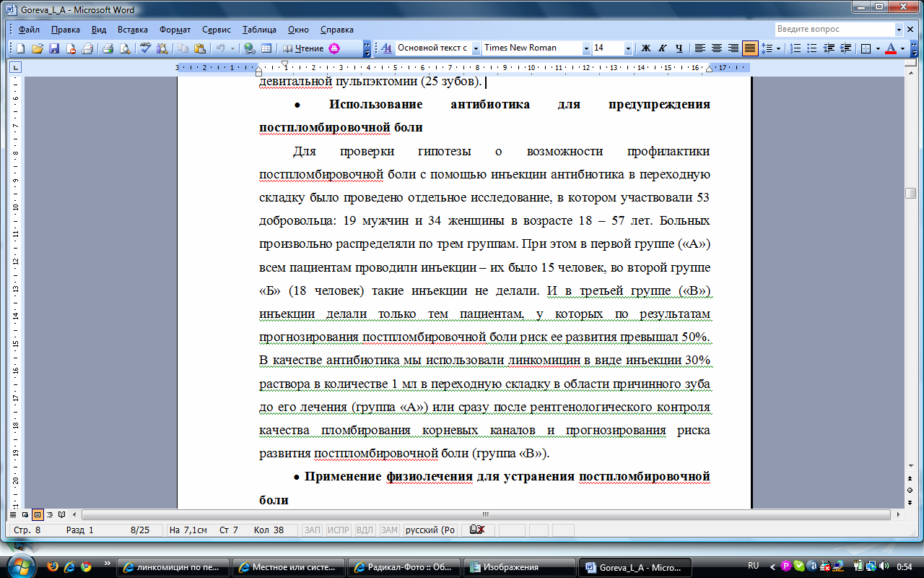The width and height of the screenshot is (924, 578).
Task: Expand the line spacing dropdown arrow
Action: click(x=778, y=48)
